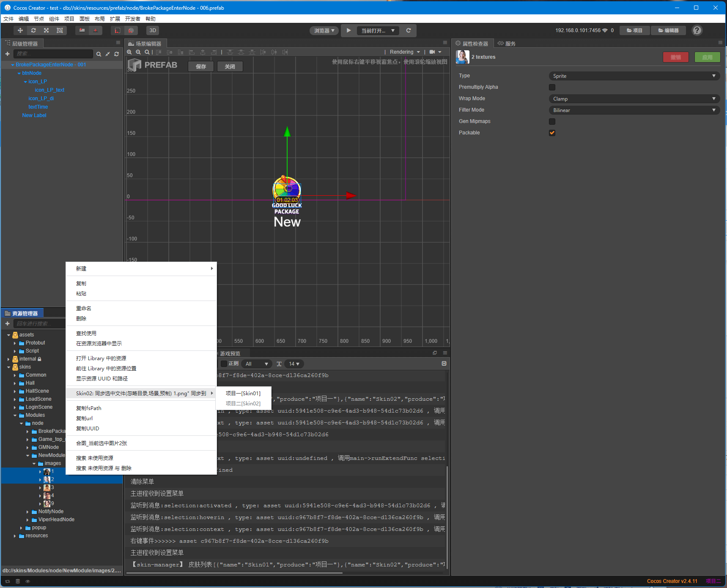This screenshot has height=588, width=727.
Task: Click the database icon in status bar
Action: (x=18, y=581)
